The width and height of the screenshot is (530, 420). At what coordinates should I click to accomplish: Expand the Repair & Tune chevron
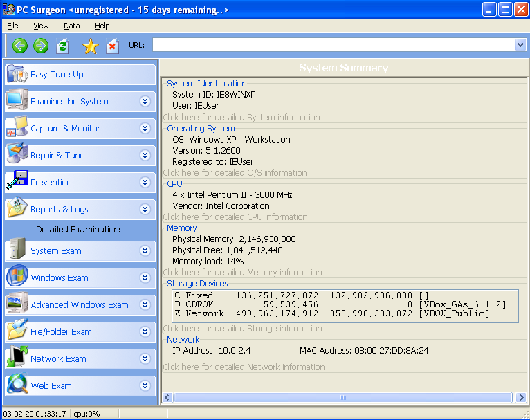pyautogui.click(x=145, y=155)
